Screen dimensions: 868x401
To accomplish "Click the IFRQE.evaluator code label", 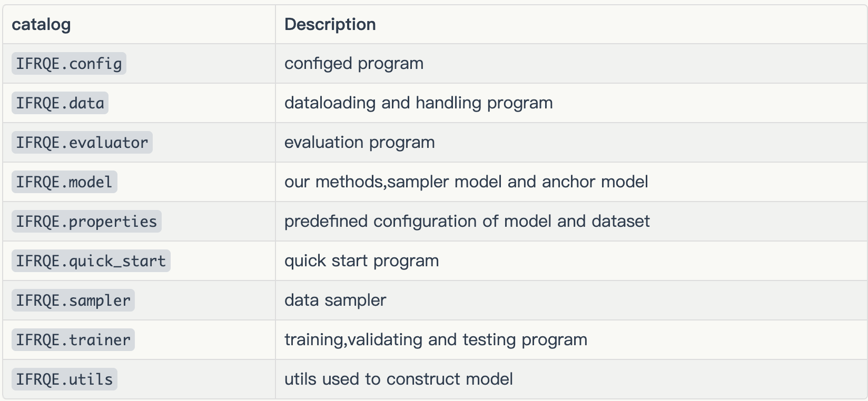I will coord(82,143).
